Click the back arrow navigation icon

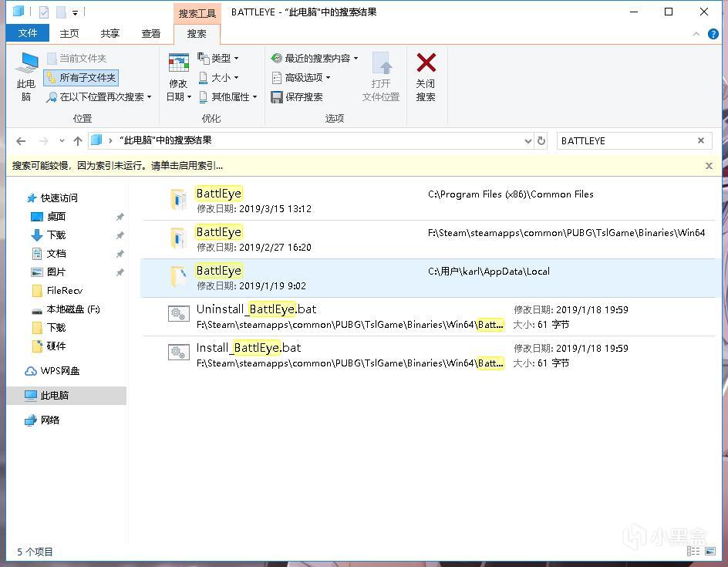(21, 141)
